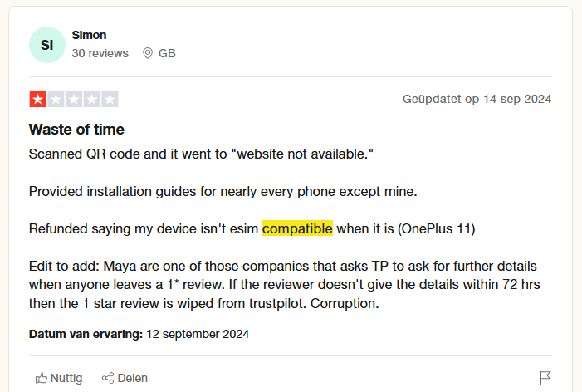Viewport: 582px width, 392px height.
Task: Click the SI avatar circle
Action: (x=46, y=44)
